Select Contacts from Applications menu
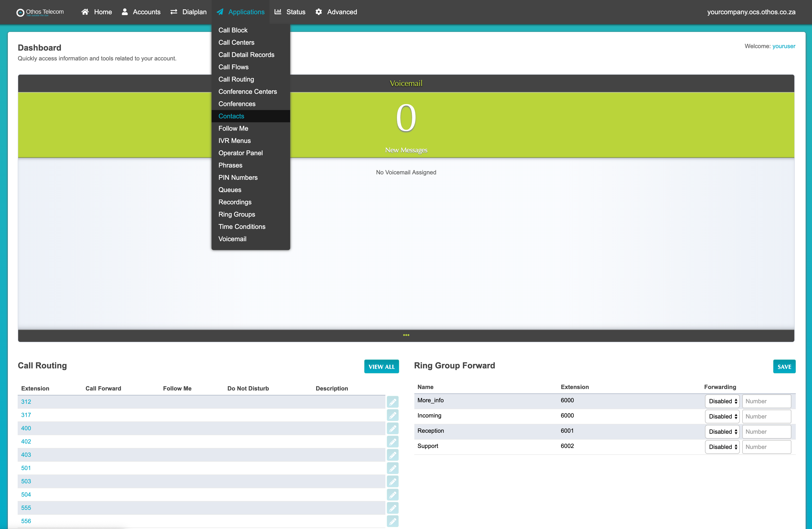 coord(231,116)
